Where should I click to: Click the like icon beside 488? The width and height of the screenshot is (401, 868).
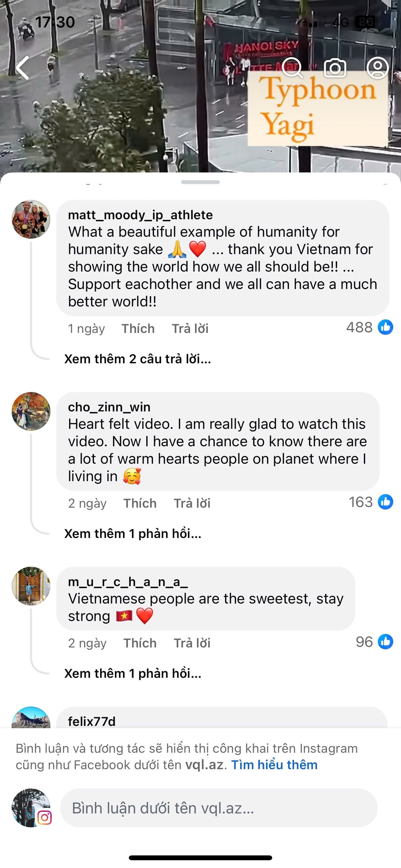tap(386, 327)
